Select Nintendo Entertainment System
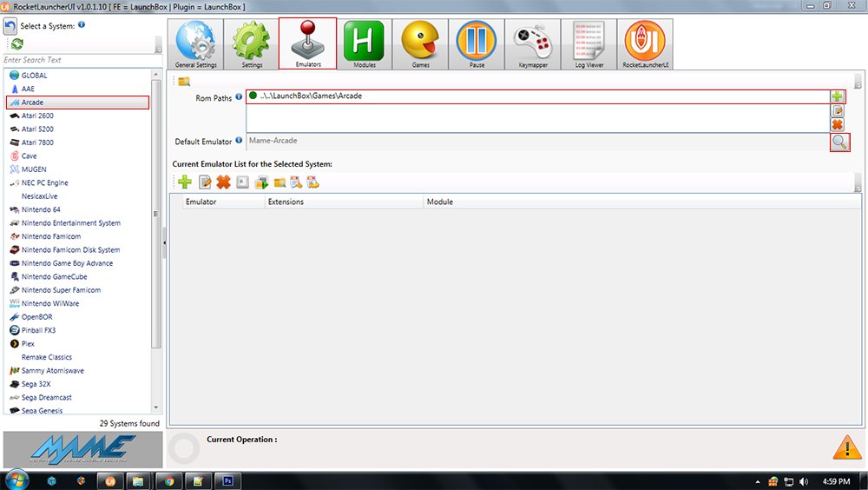868x490 pixels. click(65, 222)
